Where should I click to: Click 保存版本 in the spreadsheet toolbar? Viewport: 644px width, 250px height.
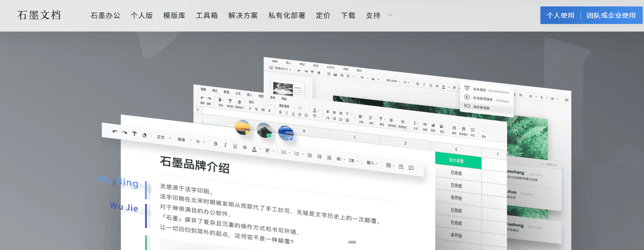tap(463, 131)
